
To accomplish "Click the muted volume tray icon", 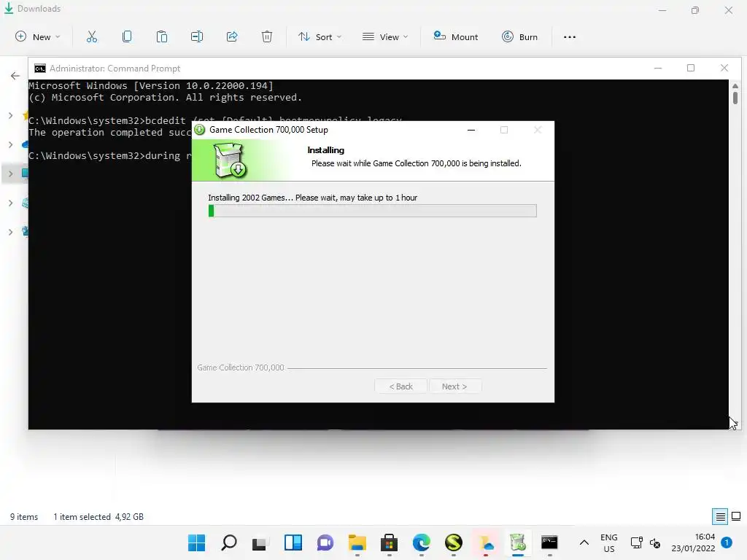I will tap(655, 543).
